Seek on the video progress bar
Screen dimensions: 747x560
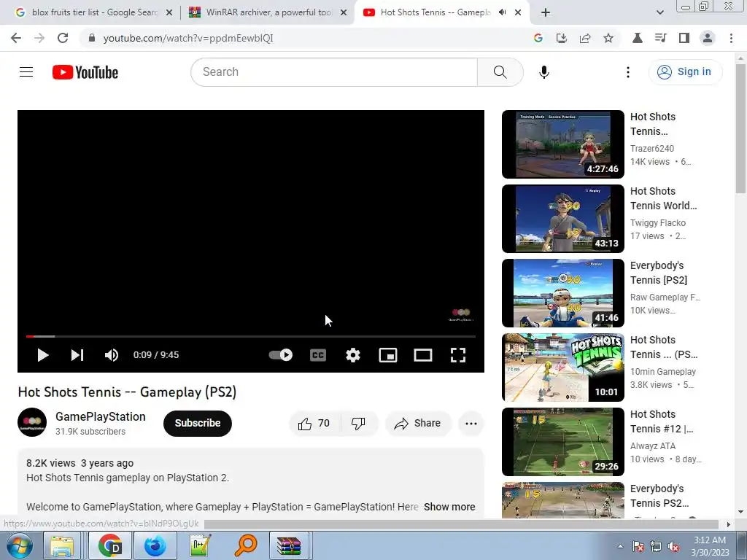(251, 336)
